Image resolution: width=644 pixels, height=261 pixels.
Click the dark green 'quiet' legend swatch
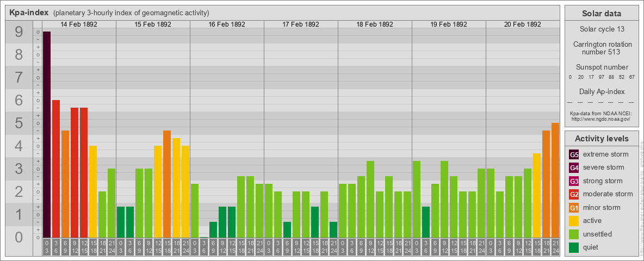click(574, 247)
